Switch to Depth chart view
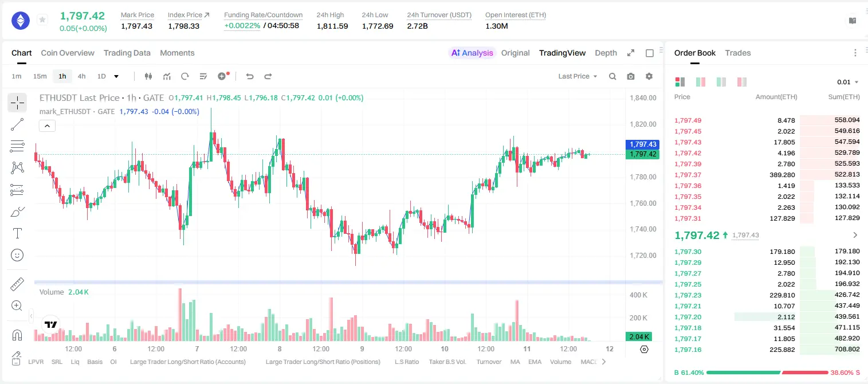Image resolution: width=868 pixels, height=384 pixels. (x=606, y=53)
